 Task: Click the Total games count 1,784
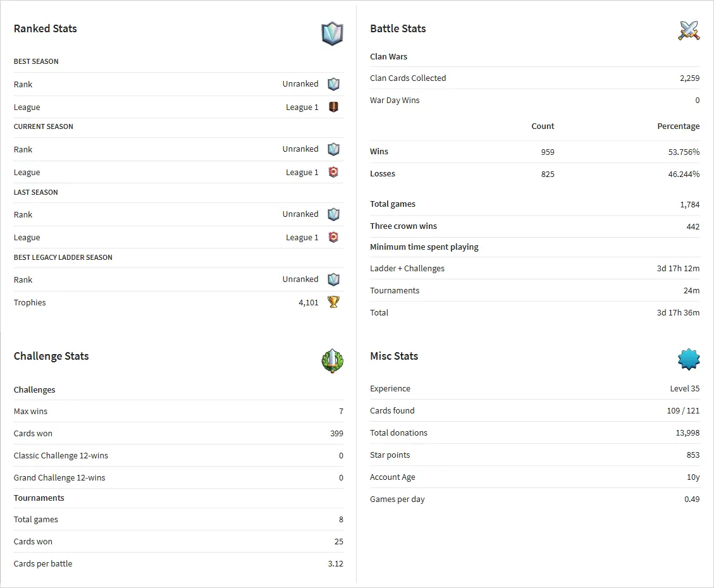click(x=689, y=204)
